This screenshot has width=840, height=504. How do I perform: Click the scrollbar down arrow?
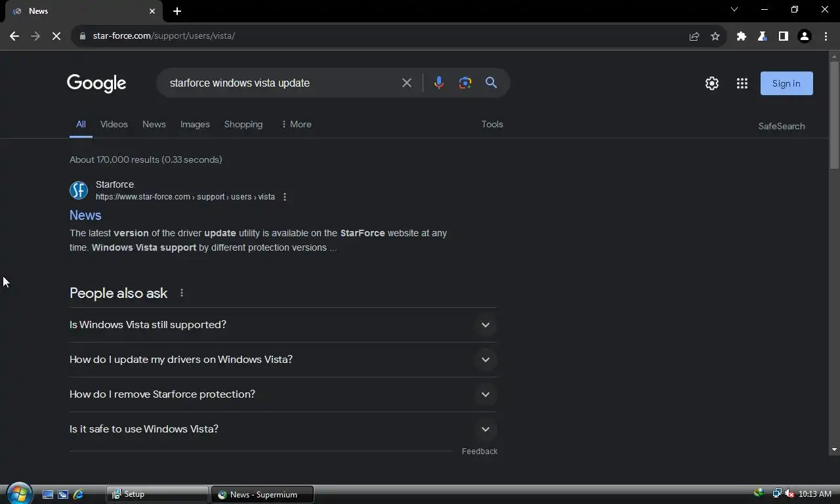(x=834, y=450)
